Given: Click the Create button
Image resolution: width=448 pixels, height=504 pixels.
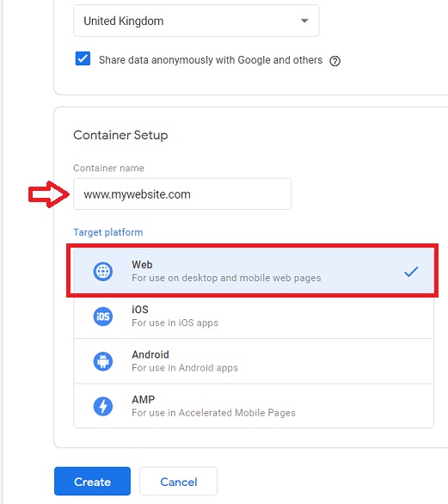Looking at the screenshot, I should tap(92, 481).
